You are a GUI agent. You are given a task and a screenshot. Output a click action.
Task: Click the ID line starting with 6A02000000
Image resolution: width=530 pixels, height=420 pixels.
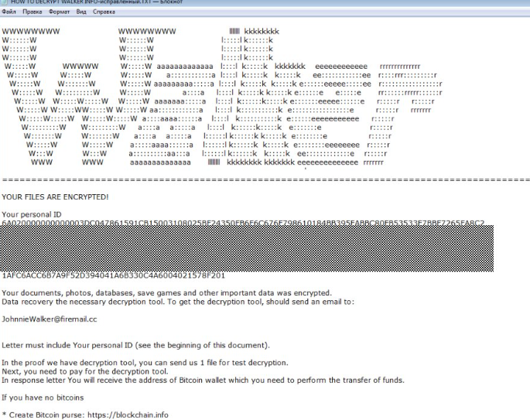click(x=243, y=223)
